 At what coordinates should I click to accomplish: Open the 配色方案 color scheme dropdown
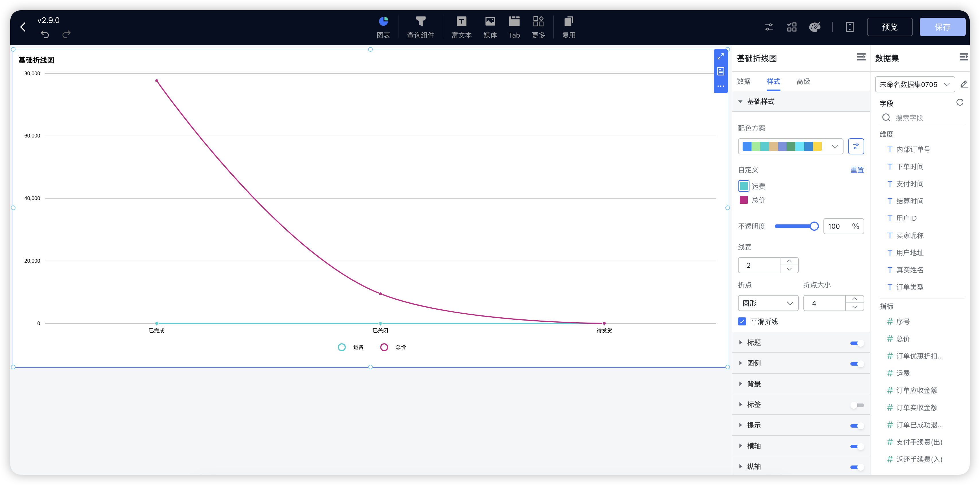click(x=790, y=147)
